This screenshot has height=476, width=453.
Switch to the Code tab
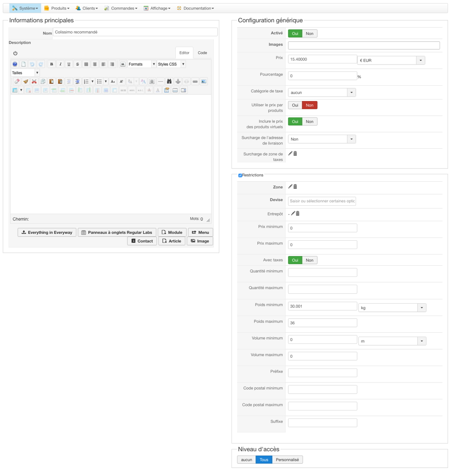click(202, 53)
